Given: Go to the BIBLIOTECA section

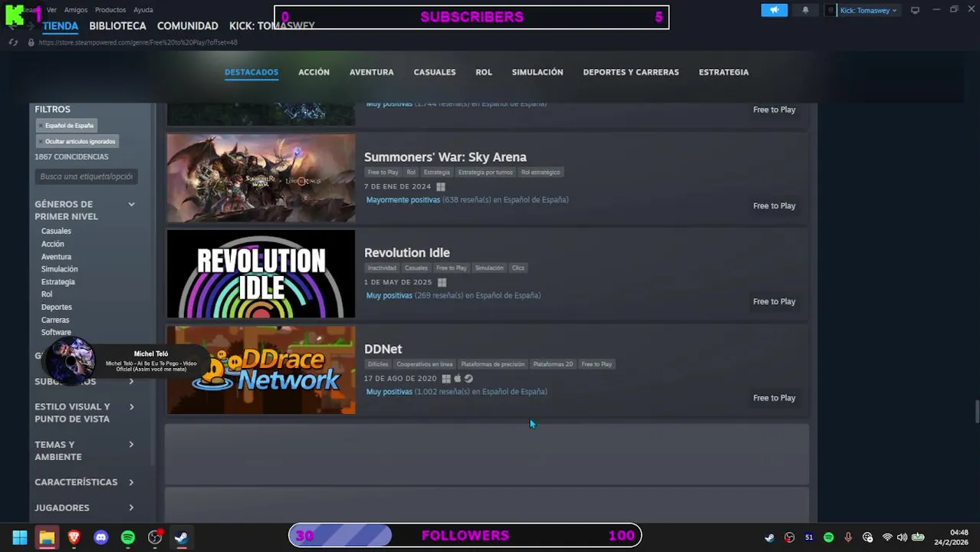Looking at the screenshot, I should 117,25.
